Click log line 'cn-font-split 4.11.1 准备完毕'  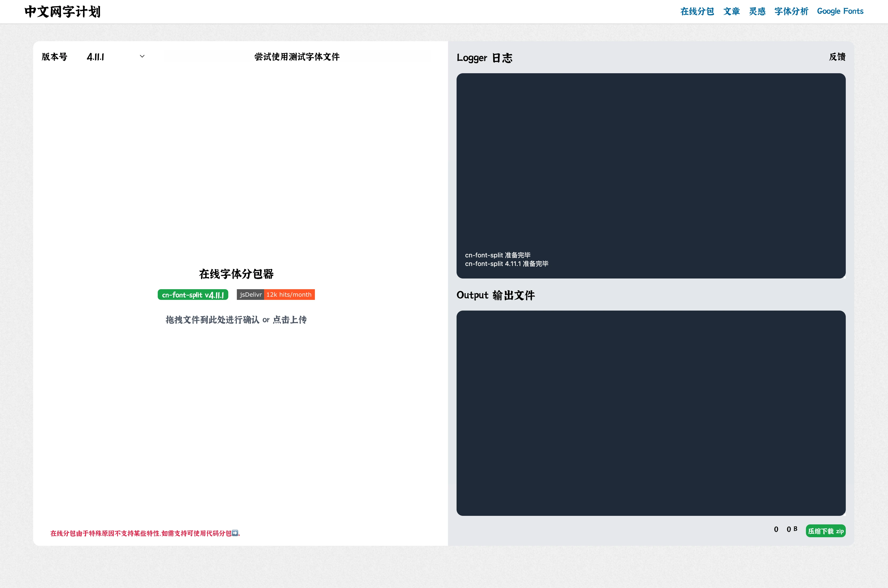[506, 264]
